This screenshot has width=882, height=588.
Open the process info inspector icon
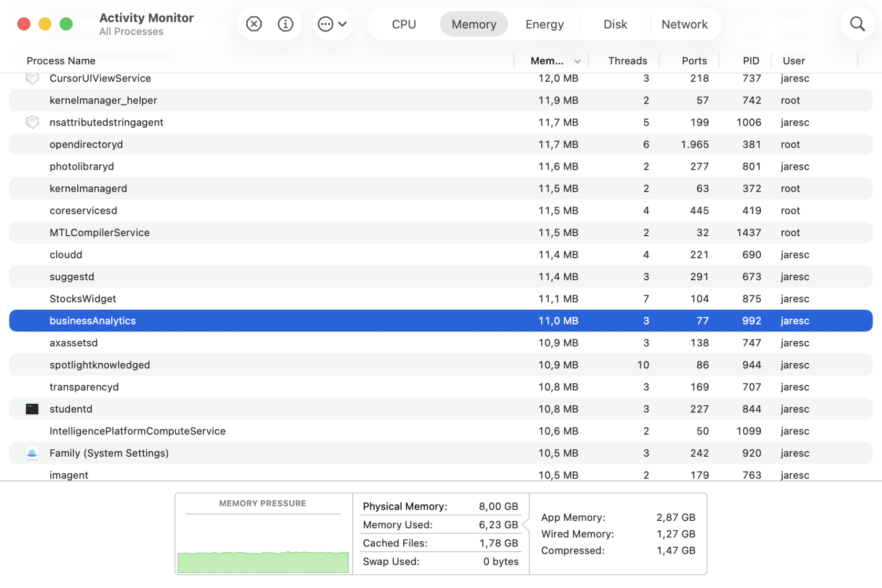(285, 24)
